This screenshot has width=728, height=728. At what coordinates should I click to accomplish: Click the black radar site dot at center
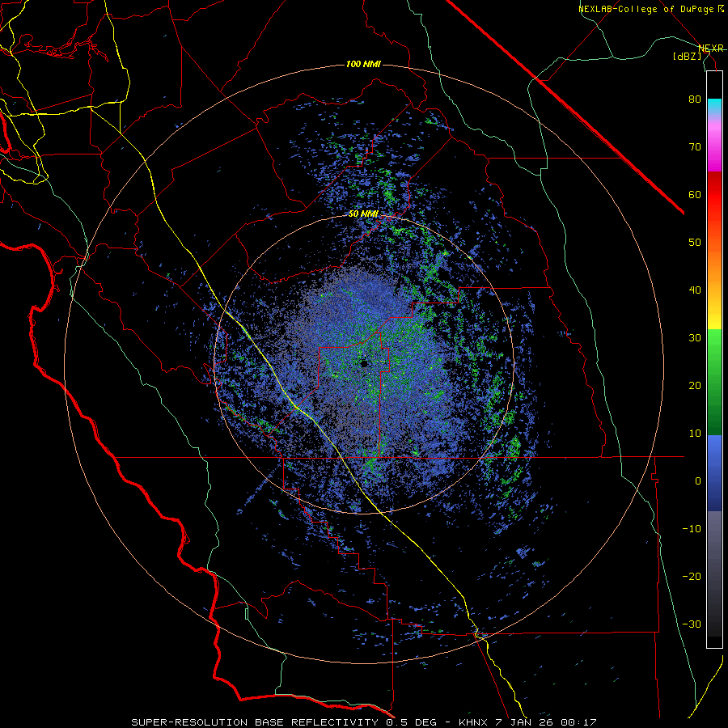pyautogui.click(x=364, y=363)
